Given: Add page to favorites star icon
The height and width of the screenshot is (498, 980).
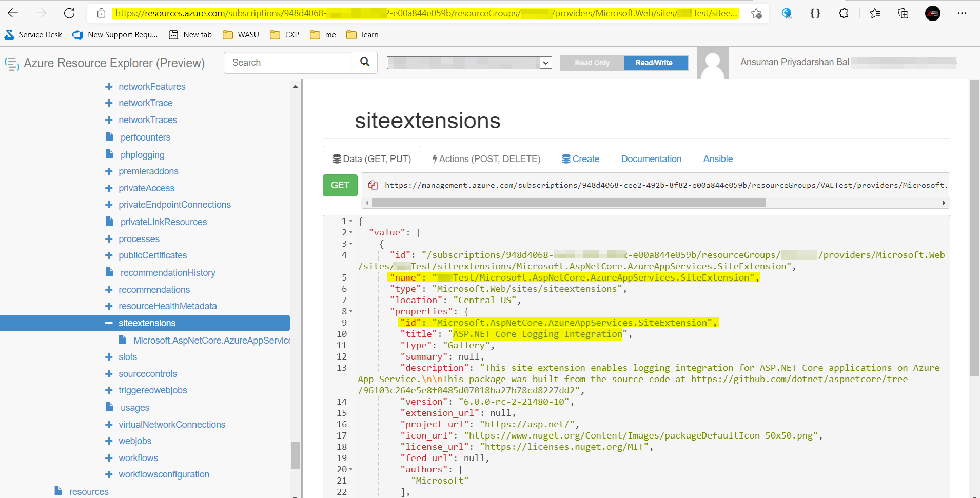Looking at the screenshot, I should tap(756, 13).
